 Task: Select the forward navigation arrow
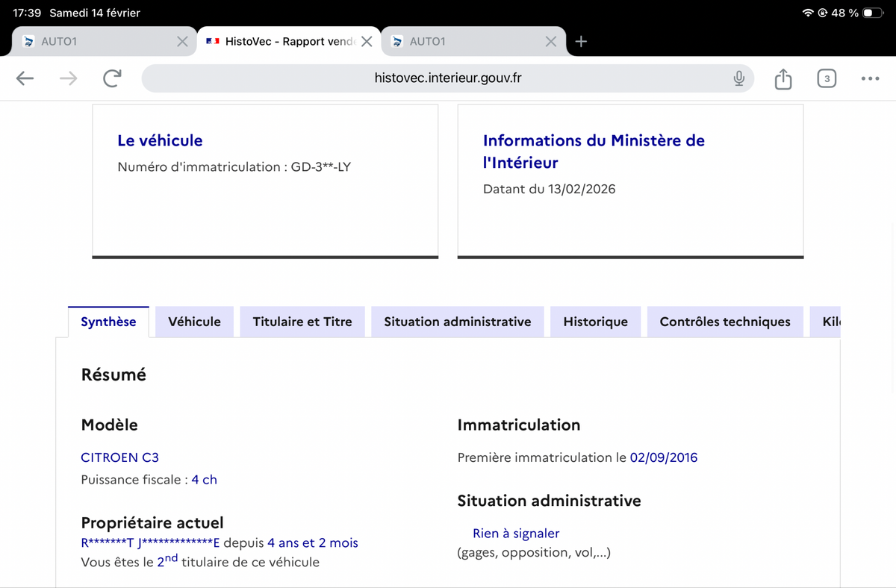[68, 78]
